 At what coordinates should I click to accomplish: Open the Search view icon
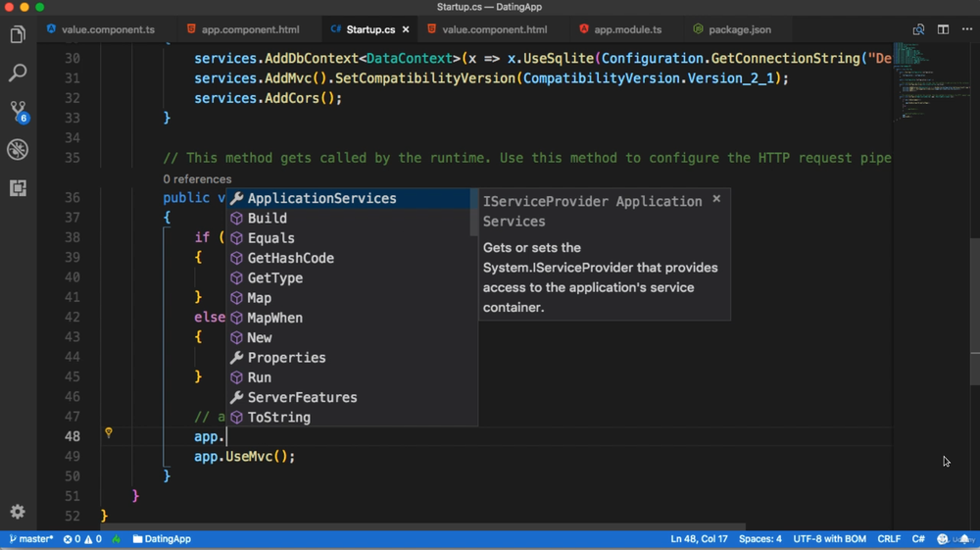tap(18, 74)
